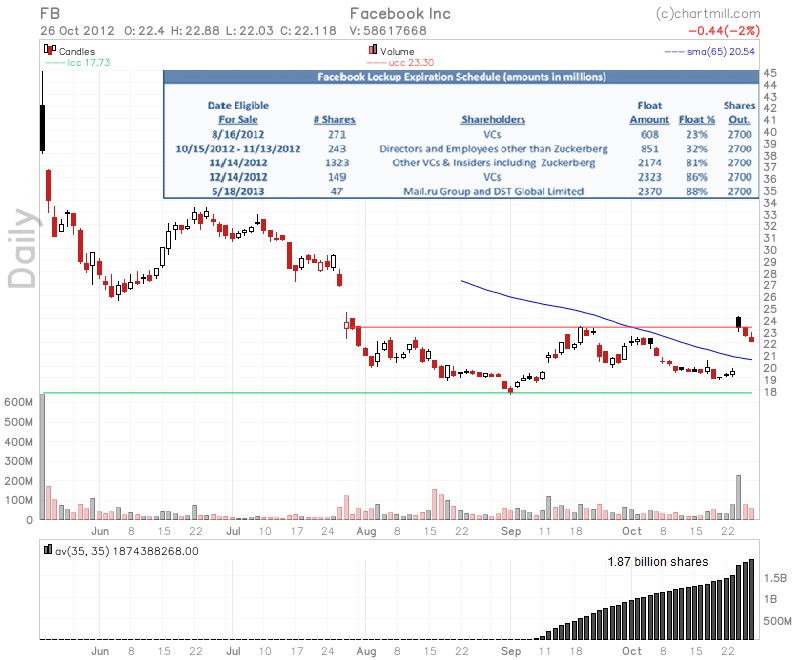Click the Facebook Lockup Expiration Schedule table header
Screen dimensions: 800x660
[461, 77]
